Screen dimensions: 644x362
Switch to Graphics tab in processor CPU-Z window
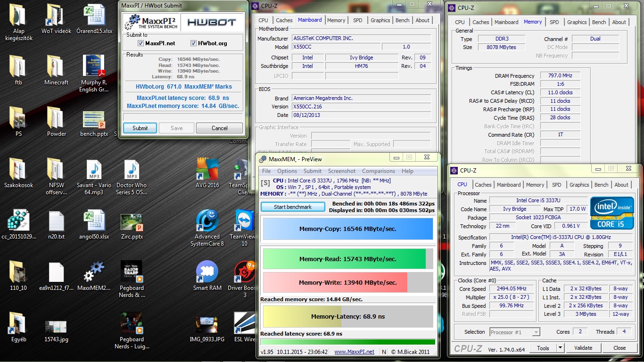pos(579,185)
